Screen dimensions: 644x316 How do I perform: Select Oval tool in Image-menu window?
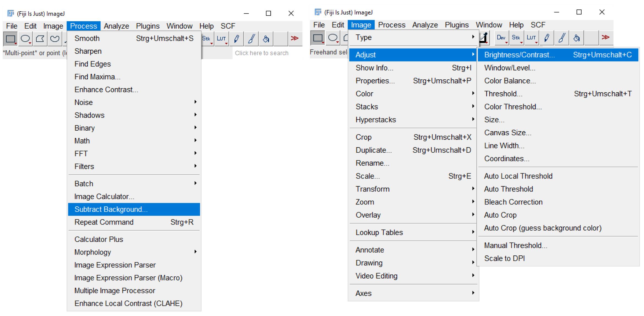(333, 38)
